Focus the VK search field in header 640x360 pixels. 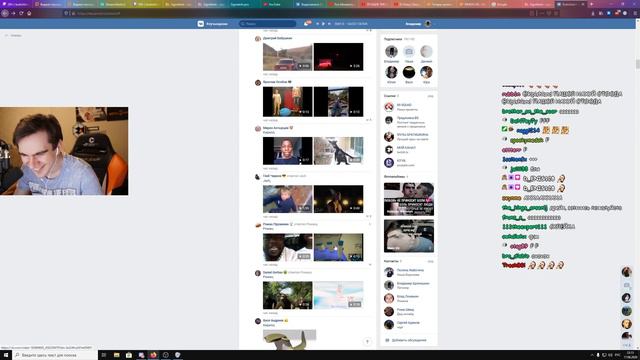pos(267,24)
